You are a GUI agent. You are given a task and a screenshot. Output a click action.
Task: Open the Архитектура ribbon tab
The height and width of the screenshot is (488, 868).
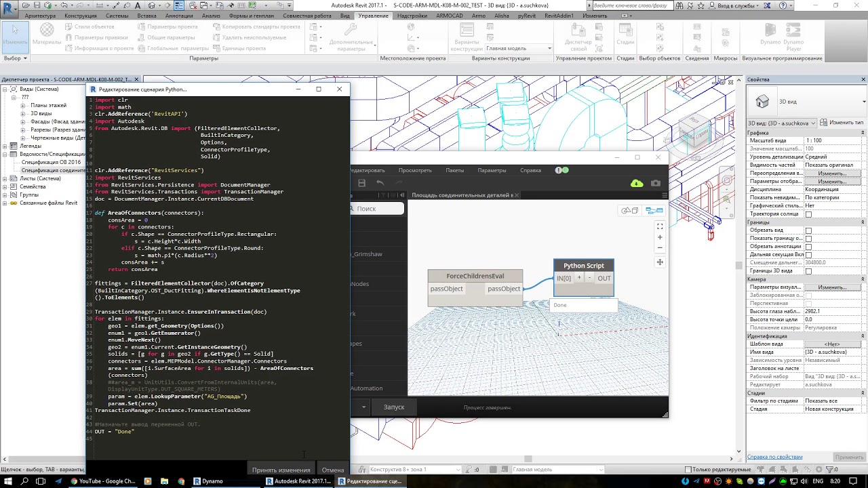[40, 16]
